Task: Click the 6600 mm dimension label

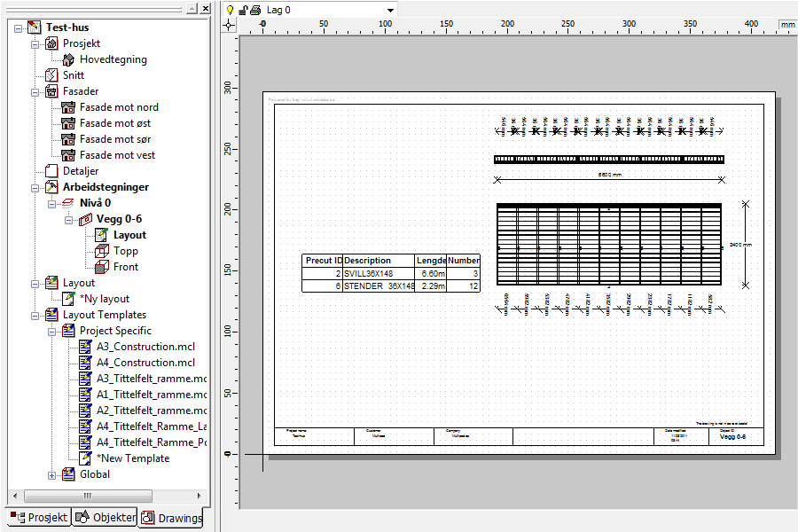Action: [610, 175]
